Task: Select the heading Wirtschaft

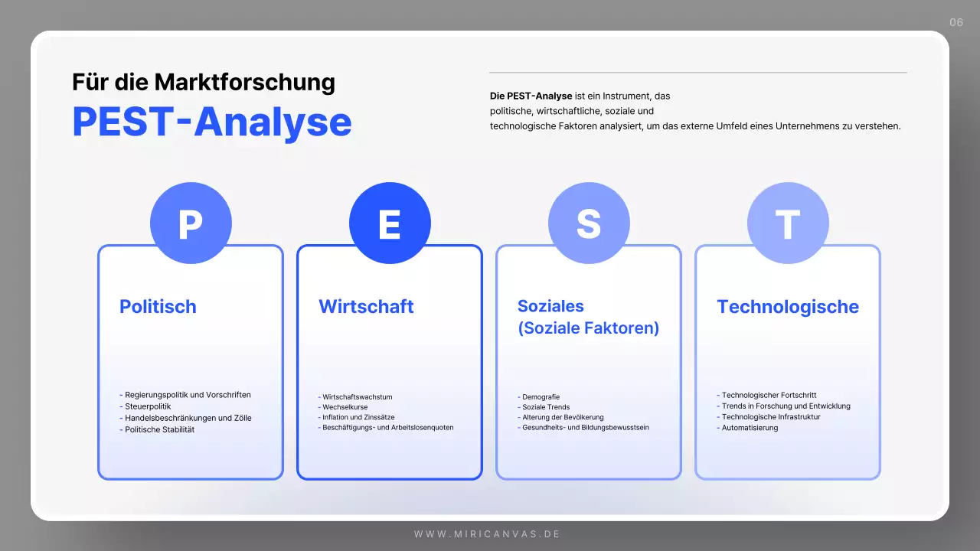Action: click(365, 306)
